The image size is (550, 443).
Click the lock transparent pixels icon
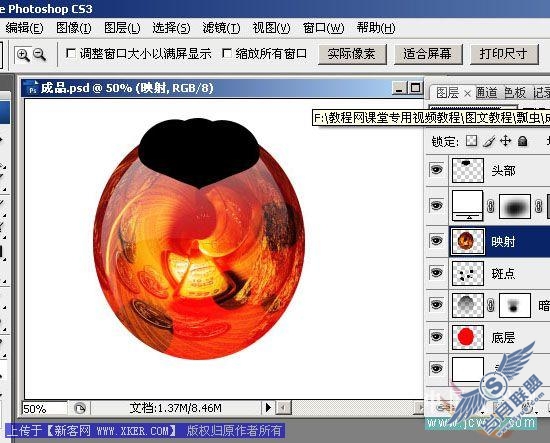pyautogui.click(x=471, y=141)
